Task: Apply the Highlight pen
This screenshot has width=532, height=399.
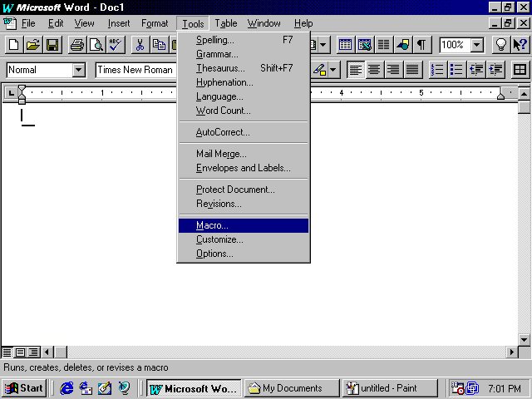Action: point(319,70)
